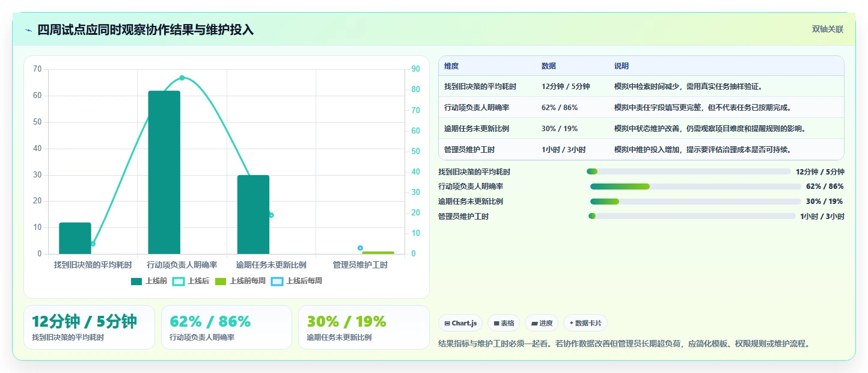This screenshot has width=868, height=373.
Task: Click the dark teal 上线前 legend swatch
Action: (136, 281)
